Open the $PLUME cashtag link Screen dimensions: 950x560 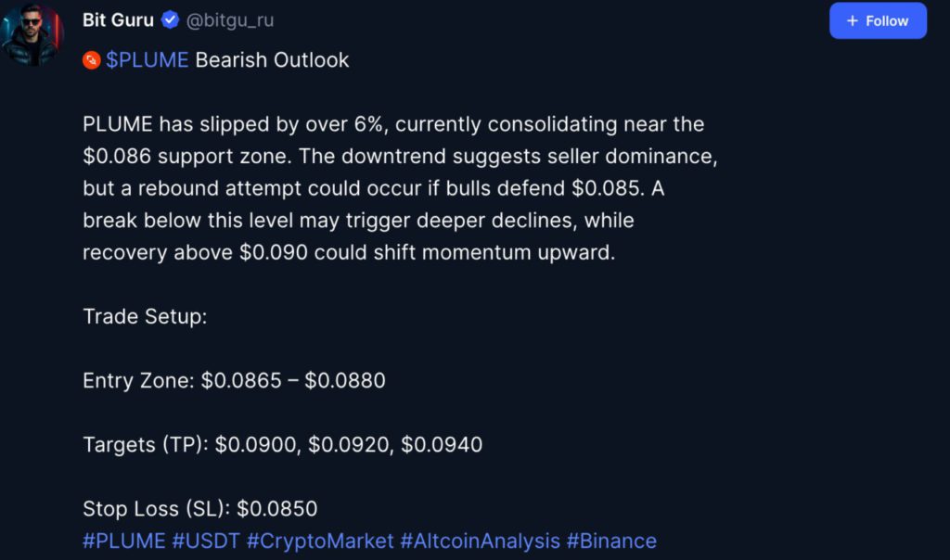coord(148,60)
